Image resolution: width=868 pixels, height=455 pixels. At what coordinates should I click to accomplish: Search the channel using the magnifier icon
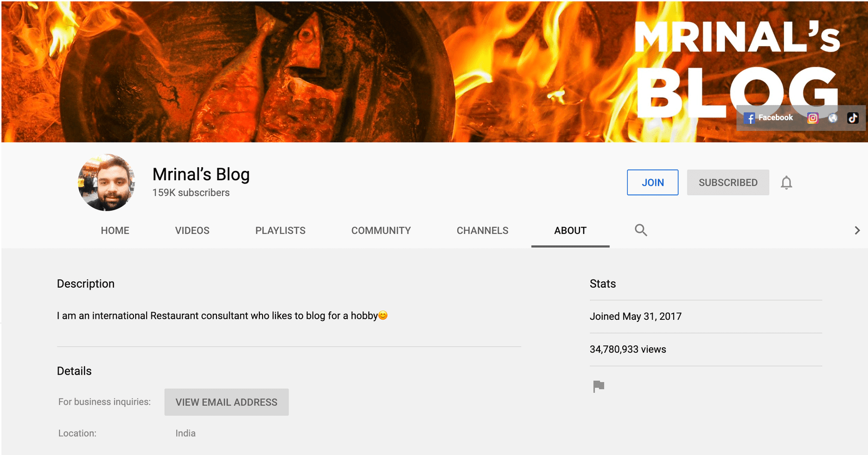click(x=641, y=230)
